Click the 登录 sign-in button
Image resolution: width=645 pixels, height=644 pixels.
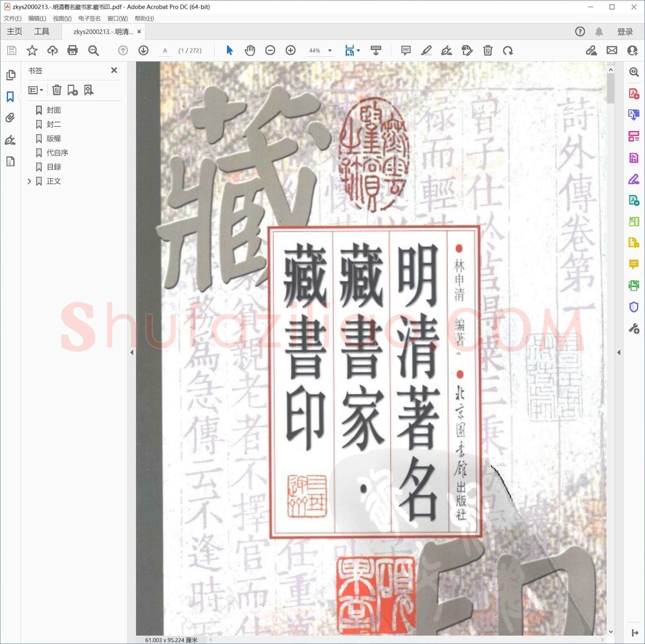(x=625, y=31)
